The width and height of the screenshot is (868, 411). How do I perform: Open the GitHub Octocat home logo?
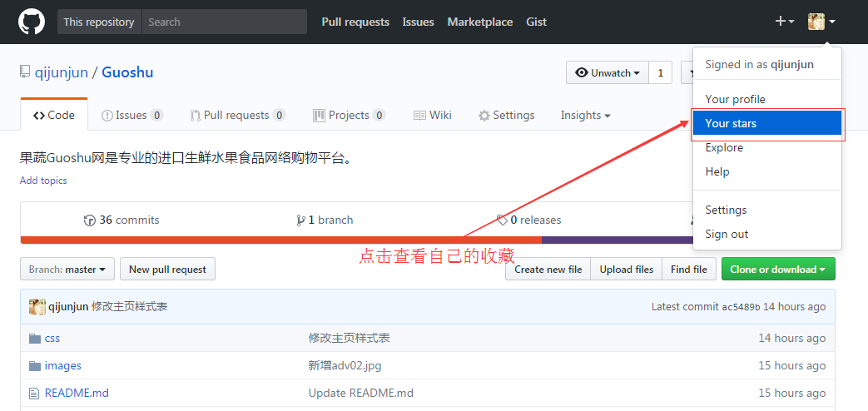31,22
